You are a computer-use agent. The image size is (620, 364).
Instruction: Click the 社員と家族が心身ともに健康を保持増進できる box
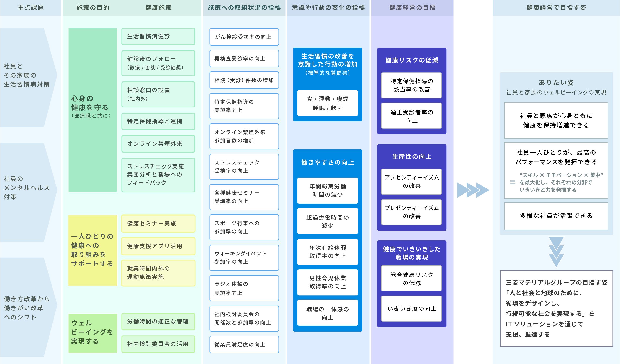(x=556, y=120)
